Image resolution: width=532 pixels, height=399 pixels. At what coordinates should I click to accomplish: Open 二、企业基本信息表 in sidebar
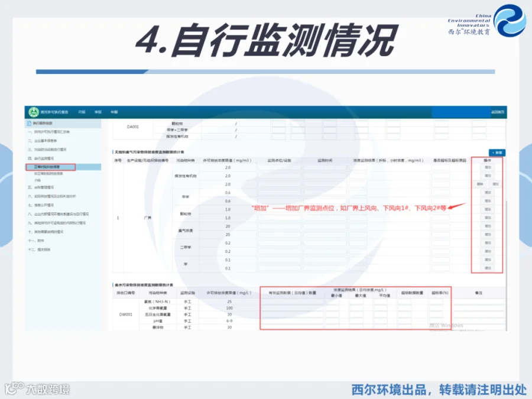[43, 141]
